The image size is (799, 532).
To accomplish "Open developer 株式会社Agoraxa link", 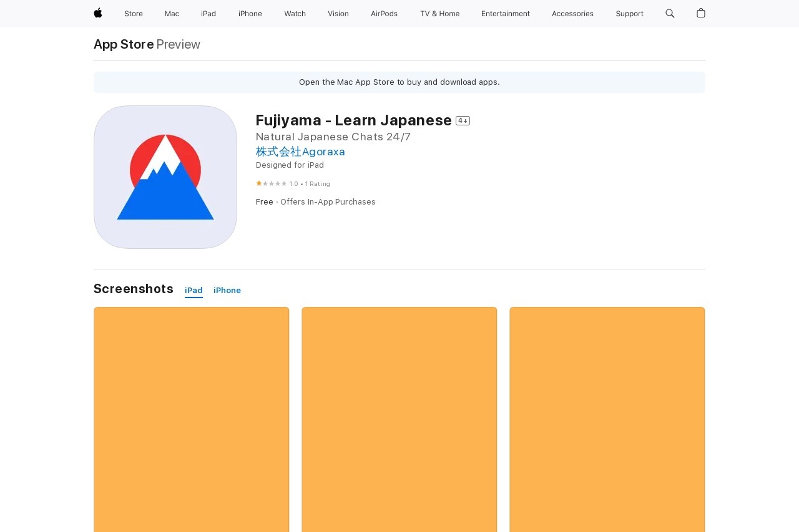I will click(x=300, y=152).
